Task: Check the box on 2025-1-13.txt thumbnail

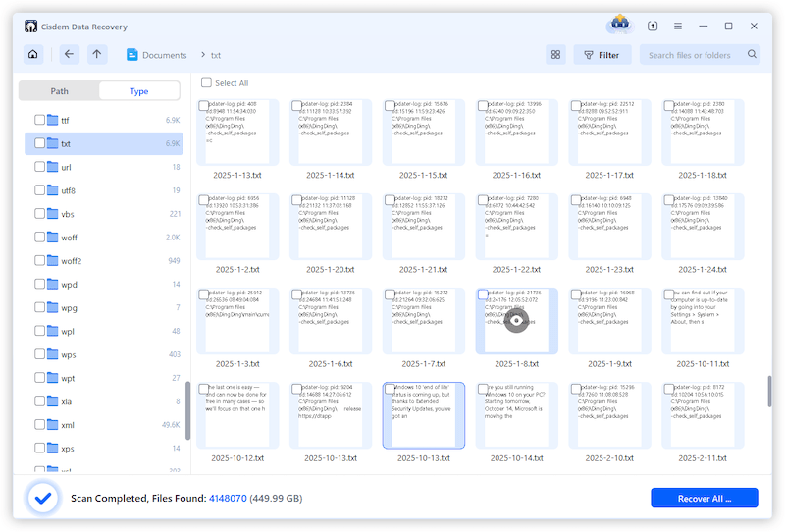Action: pos(203,105)
